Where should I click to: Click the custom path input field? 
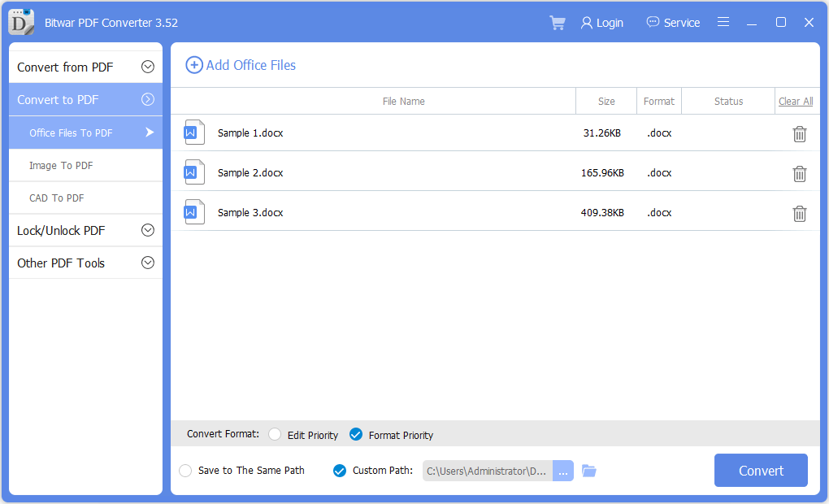point(486,470)
